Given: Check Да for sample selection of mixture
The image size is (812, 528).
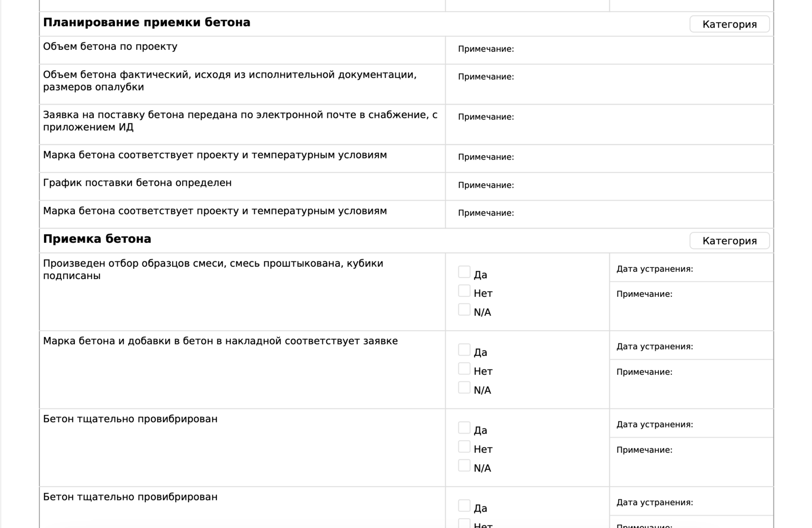Looking at the screenshot, I should (x=464, y=272).
